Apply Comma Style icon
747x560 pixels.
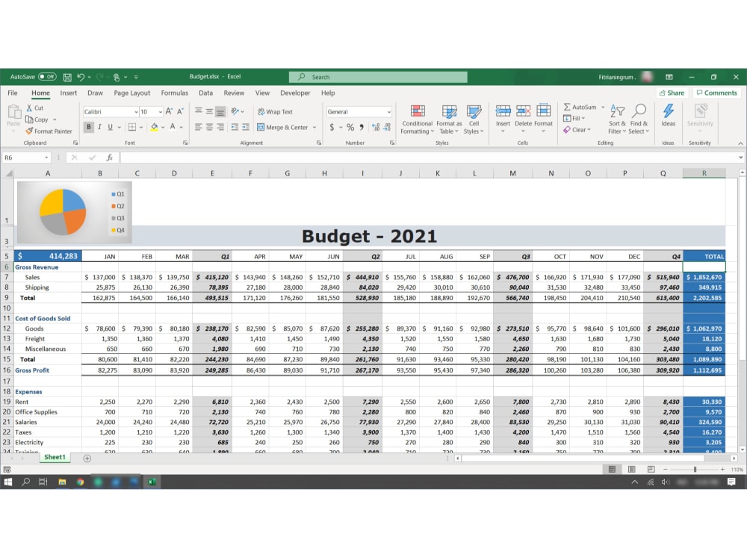362,127
